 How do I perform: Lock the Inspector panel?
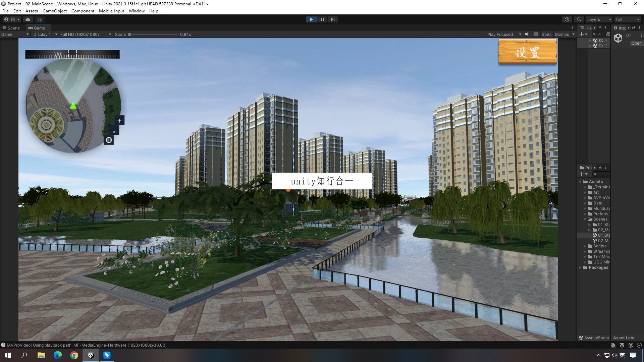tap(634, 28)
